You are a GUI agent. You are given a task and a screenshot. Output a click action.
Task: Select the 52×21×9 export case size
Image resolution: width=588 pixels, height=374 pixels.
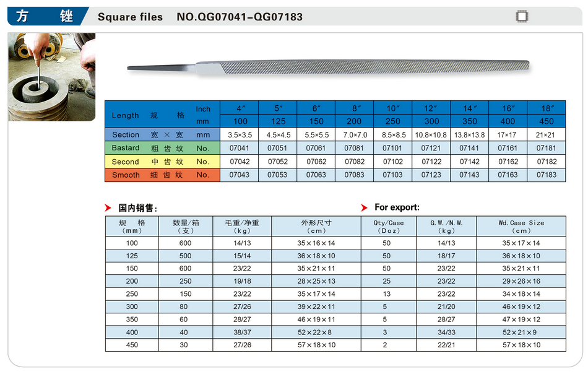(x=521, y=333)
